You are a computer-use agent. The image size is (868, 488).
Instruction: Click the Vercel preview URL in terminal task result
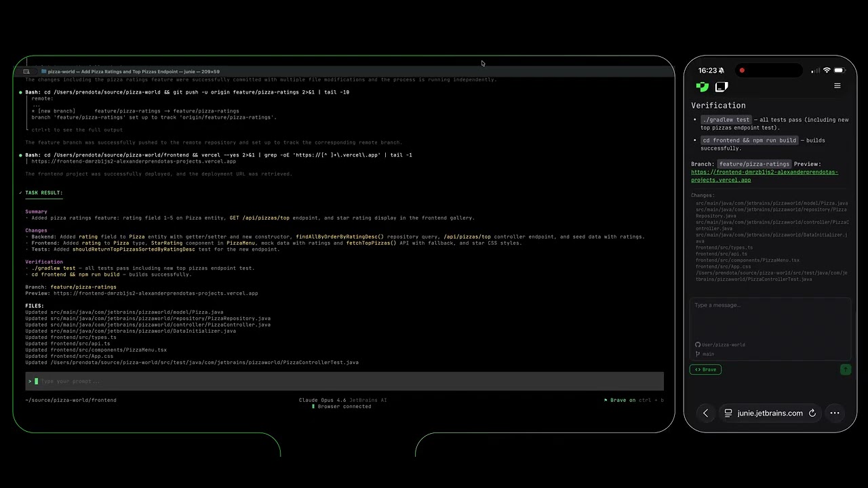[x=155, y=293]
